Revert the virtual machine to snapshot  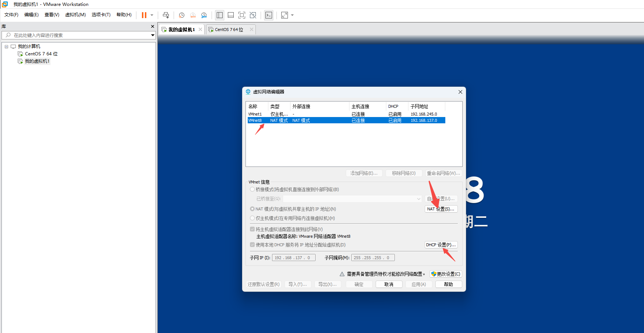[192, 15]
